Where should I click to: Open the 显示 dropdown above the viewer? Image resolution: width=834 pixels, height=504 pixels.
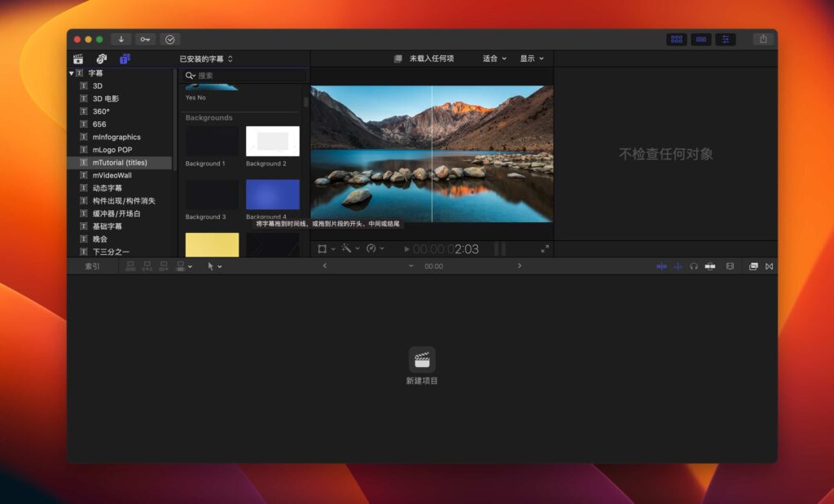530,58
